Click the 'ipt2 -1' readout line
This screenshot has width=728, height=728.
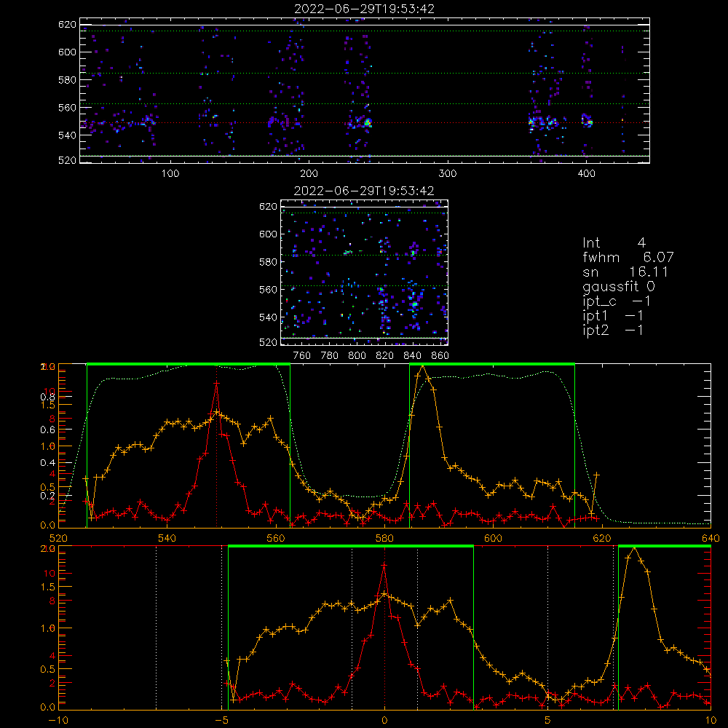(613, 330)
